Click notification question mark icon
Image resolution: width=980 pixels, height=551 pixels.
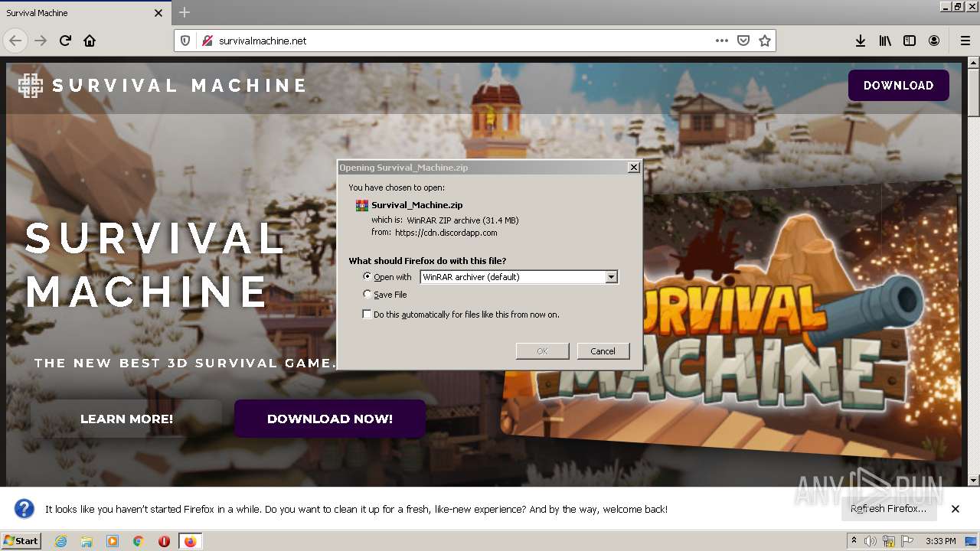pos(24,509)
